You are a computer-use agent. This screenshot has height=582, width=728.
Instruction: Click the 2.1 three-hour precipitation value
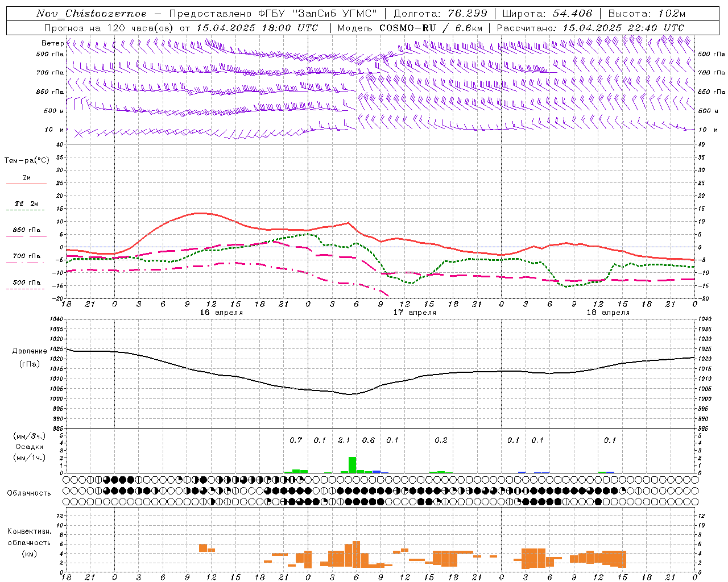(x=344, y=440)
